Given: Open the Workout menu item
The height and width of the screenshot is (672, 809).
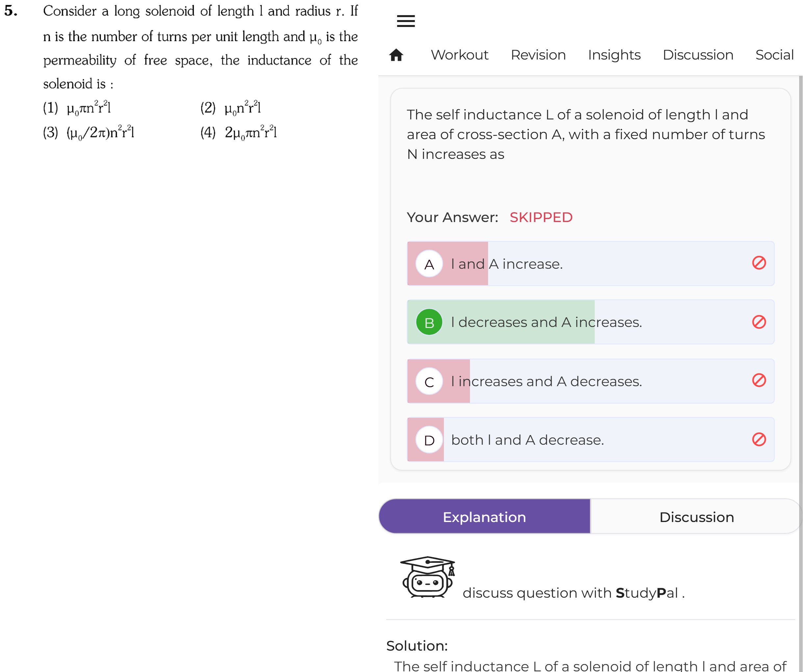Looking at the screenshot, I should 459,55.
